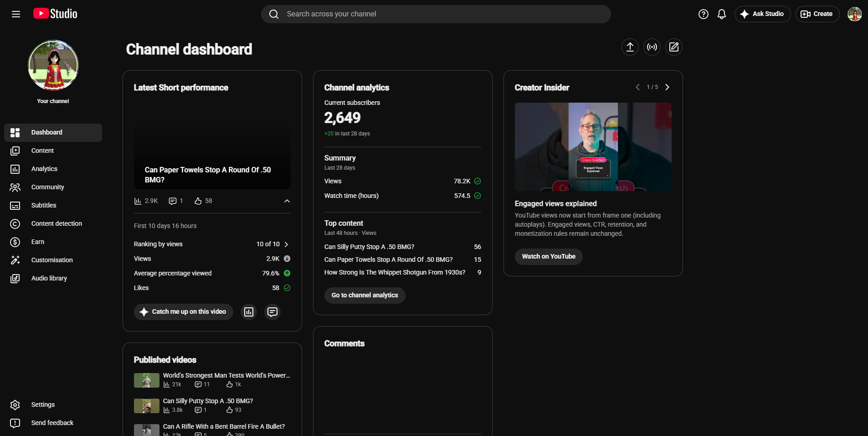Open comments icon beside Catch me up
The image size is (868, 436).
[272, 312]
